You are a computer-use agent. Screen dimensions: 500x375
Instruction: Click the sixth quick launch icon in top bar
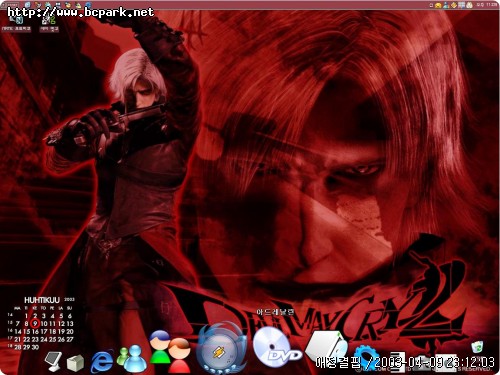79,5
